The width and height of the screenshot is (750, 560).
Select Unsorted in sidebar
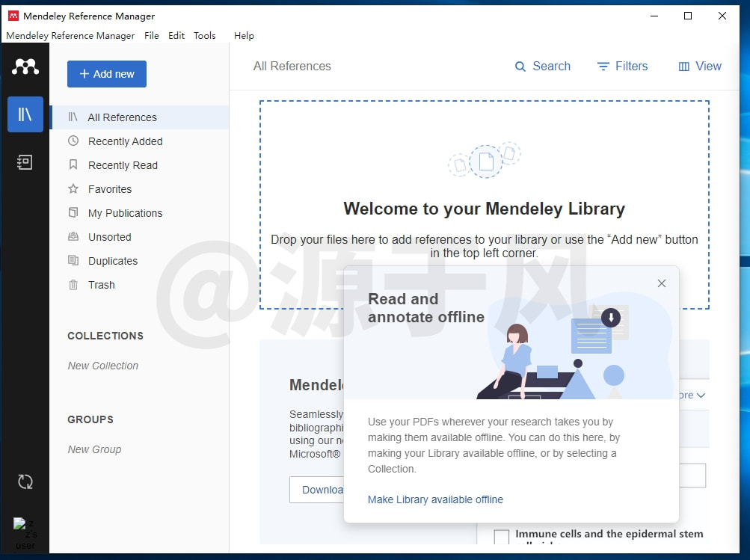pyautogui.click(x=139, y=237)
